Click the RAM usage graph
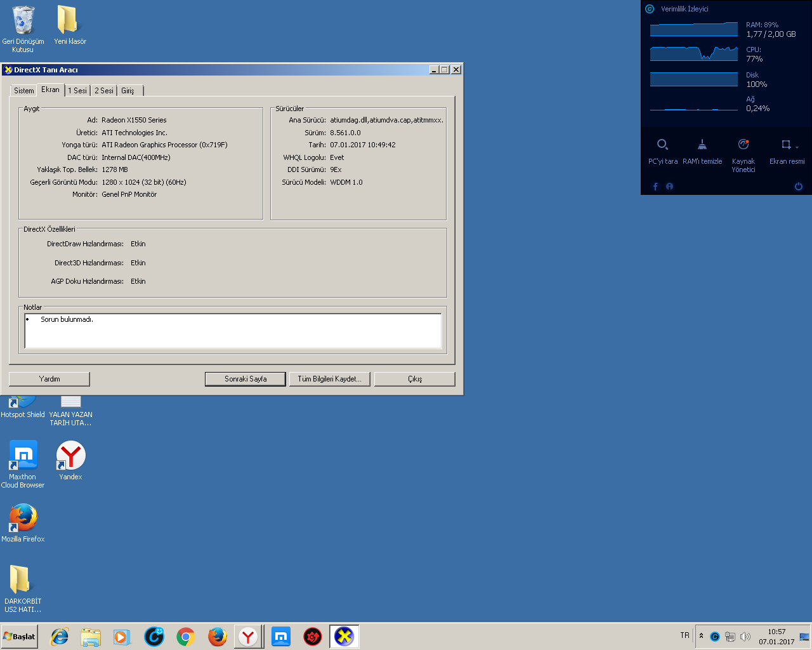Image resolution: width=812 pixels, height=650 pixels. pyautogui.click(x=694, y=29)
